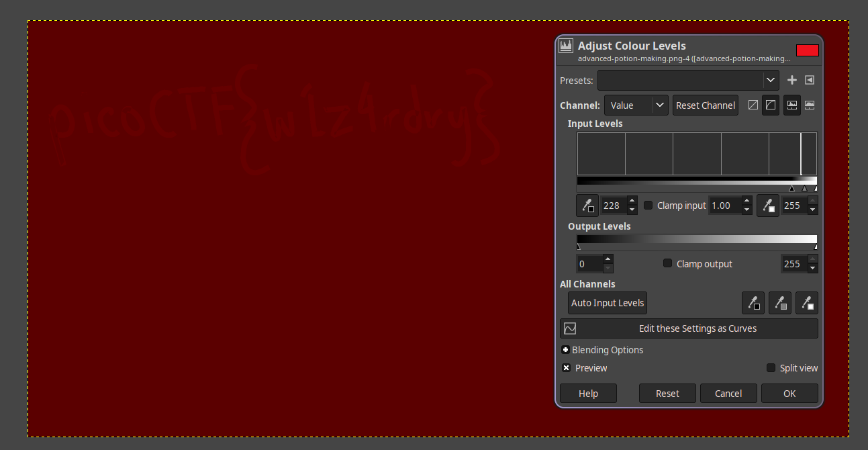The image size is (868, 450).
Task: Open the Channel Value dropdown
Action: pyautogui.click(x=636, y=105)
